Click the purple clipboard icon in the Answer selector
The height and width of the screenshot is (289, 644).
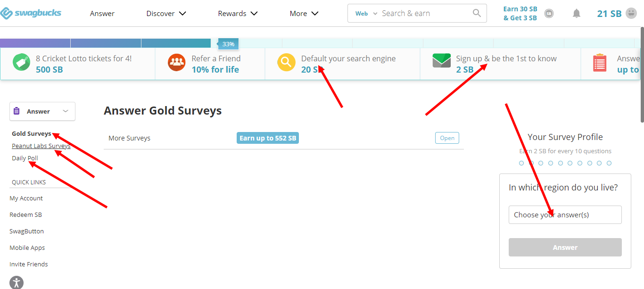pos(17,111)
